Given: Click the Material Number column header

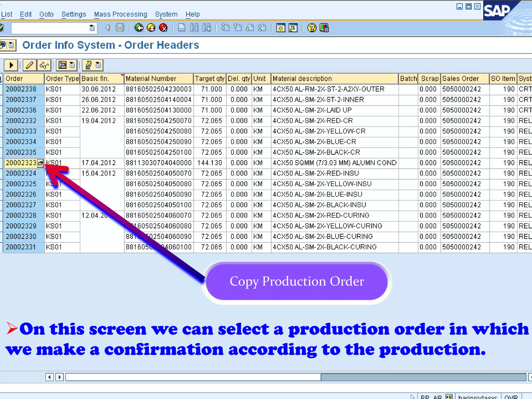Looking at the screenshot, I should (159, 79).
